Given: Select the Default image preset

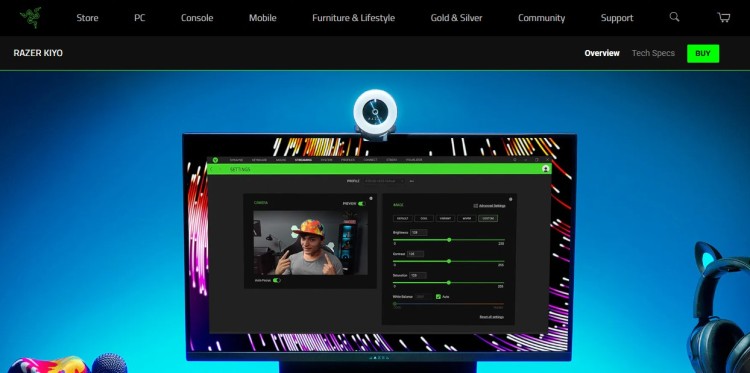Looking at the screenshot, I should point(403,219).
